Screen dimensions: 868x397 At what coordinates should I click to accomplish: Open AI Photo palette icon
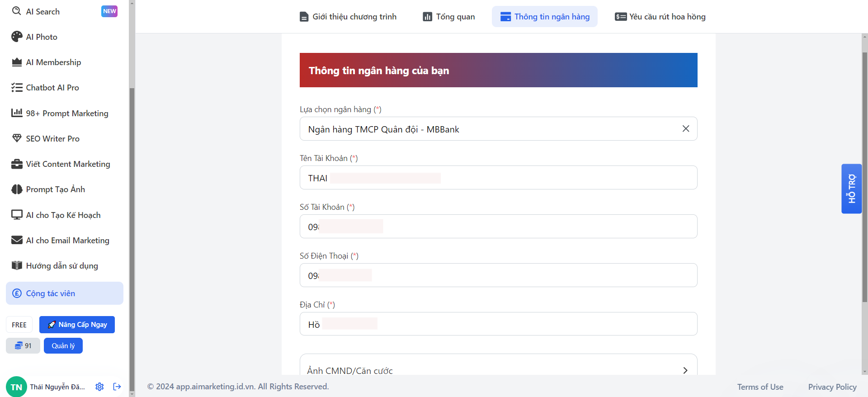[x=17, y=37]
